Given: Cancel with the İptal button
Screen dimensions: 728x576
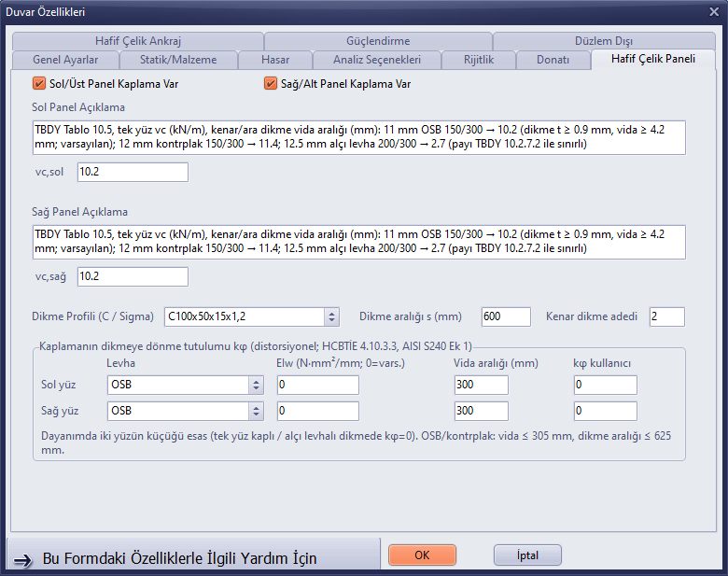Looking at the screenshot, I should [527, 555].
